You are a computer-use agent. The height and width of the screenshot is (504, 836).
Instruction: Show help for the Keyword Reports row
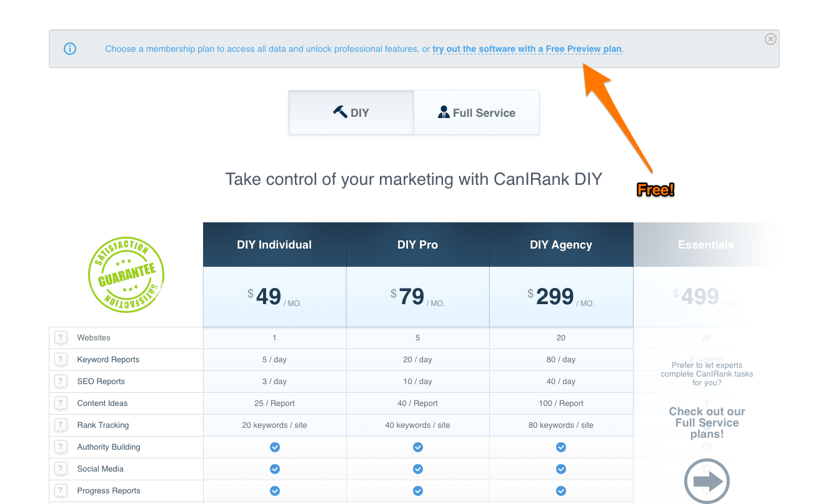(x=61, y=360)
